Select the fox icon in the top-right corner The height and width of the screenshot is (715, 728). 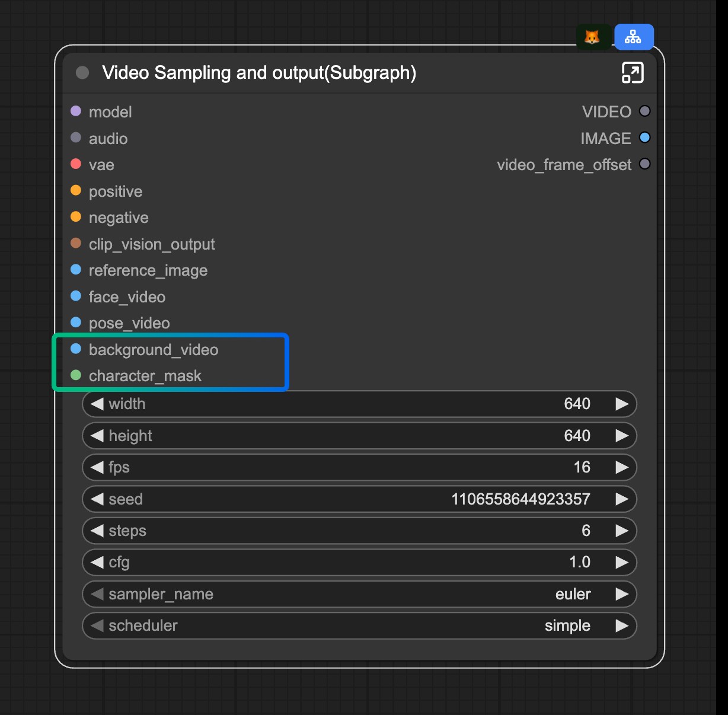coord(593,37)
